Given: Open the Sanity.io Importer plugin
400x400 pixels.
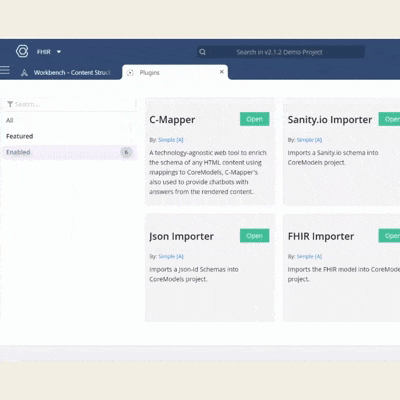Looking at the screenshot, I should pyautogui.click(x=389, y=119).
